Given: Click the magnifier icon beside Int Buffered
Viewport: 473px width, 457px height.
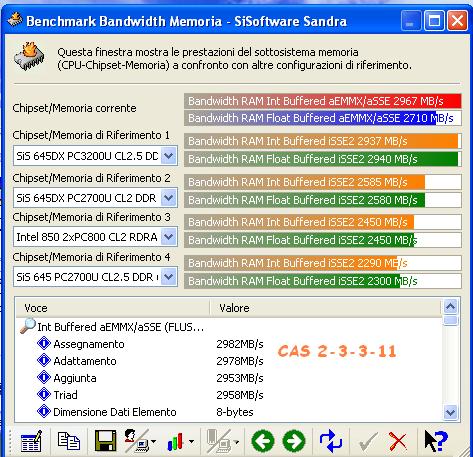Looking at the screenshot, I should coord(28,326).
